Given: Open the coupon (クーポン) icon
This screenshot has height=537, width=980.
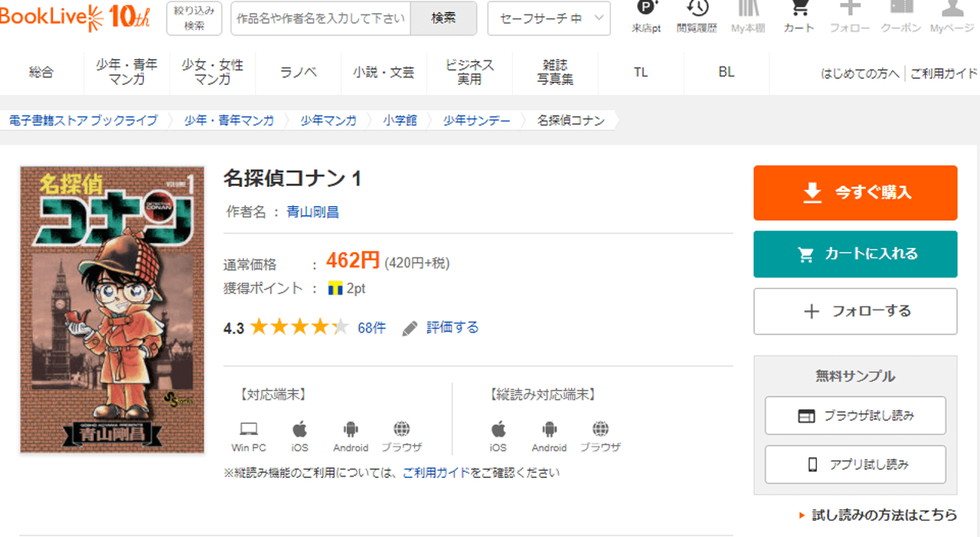Looking at the screenshot, I should [901, 14].
